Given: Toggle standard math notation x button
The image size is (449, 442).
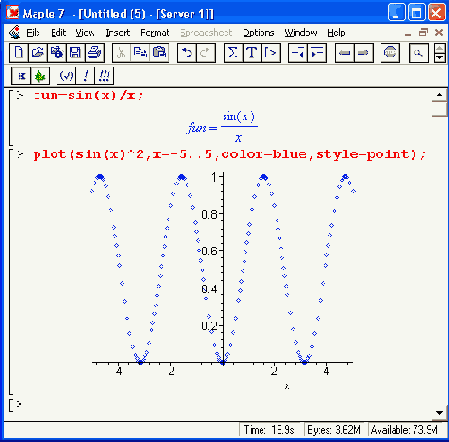Looking at the screenshot, I should [21, 76].
